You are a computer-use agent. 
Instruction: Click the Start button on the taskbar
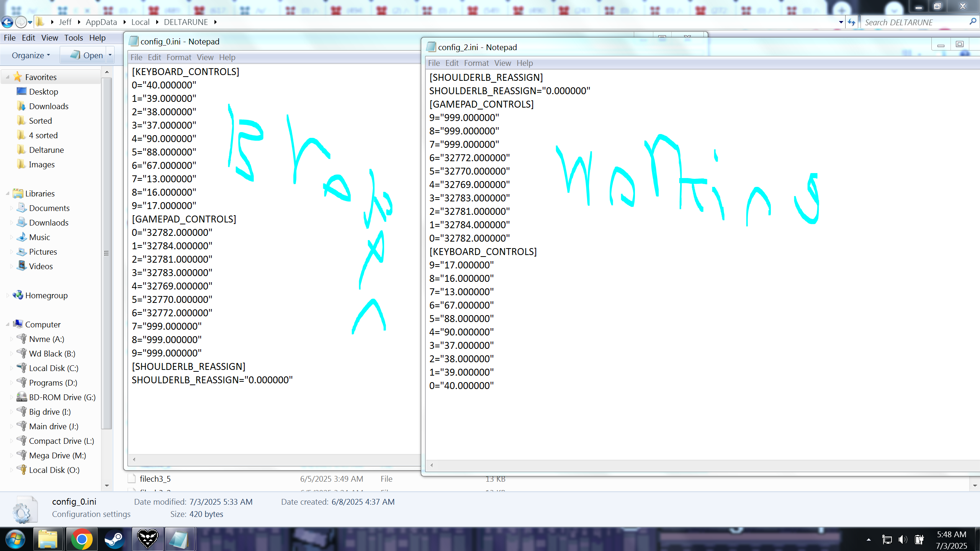[x=15, y=539]
